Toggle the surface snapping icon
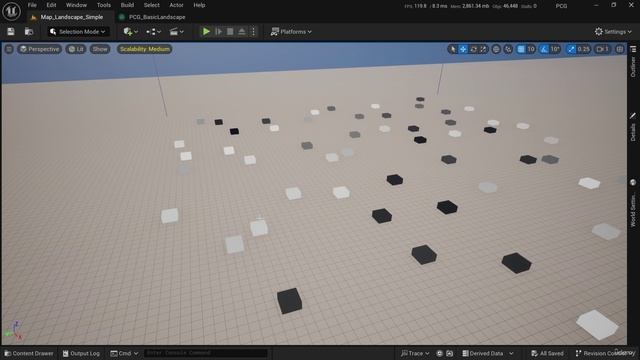 tap(508, 49)
